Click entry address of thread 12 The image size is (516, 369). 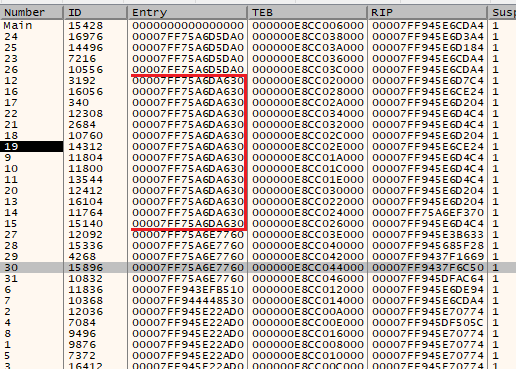pos(188,81)
